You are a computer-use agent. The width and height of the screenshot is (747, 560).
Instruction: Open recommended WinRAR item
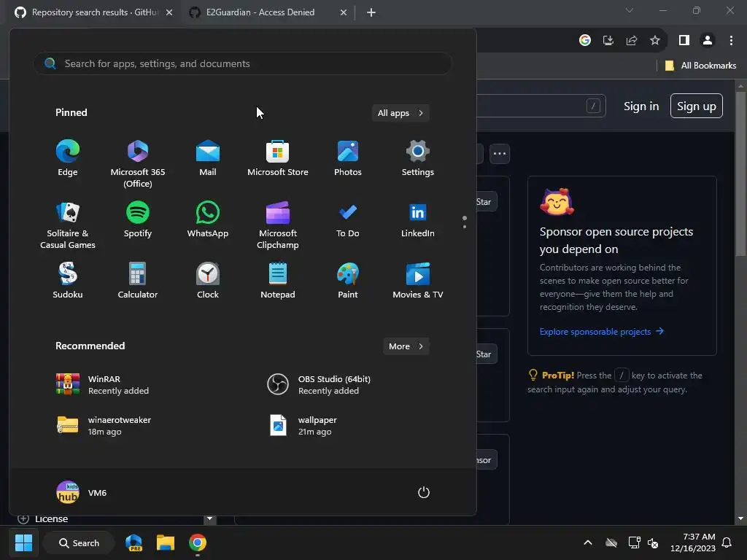[102, 385]
